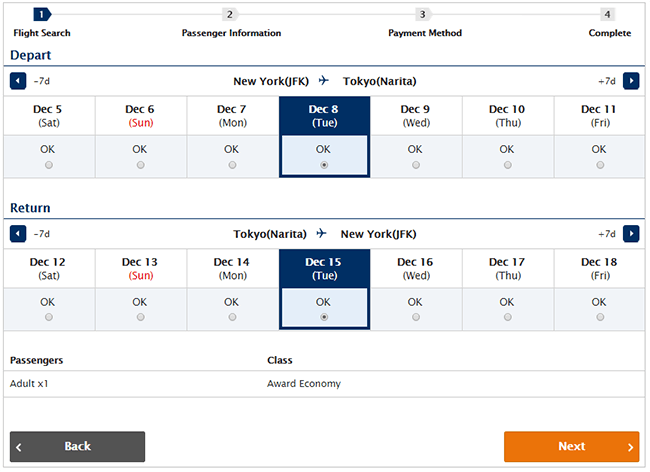Click the Return route airplane icon
The width and height of the screenshot is (650, 472).
322,233
